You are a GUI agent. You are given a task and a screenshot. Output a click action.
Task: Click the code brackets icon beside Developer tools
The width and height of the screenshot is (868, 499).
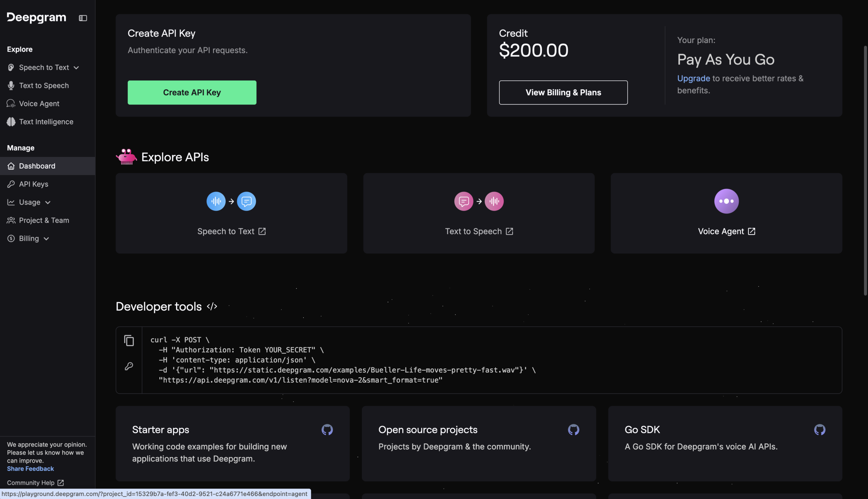click(x=212, y=306)
